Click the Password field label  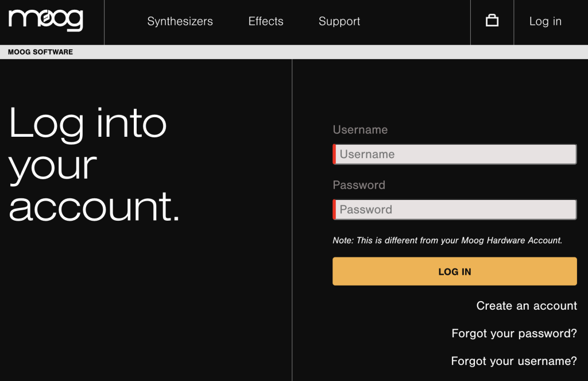tap(359, 185)
